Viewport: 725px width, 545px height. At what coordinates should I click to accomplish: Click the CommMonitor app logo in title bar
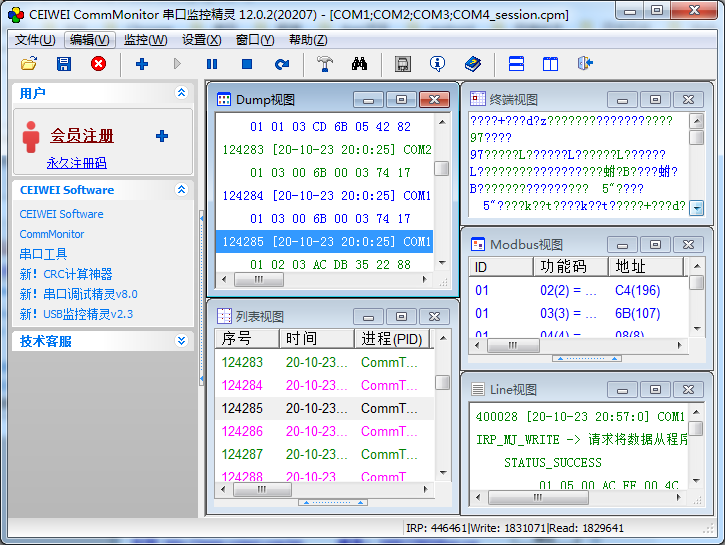point(16,15)
